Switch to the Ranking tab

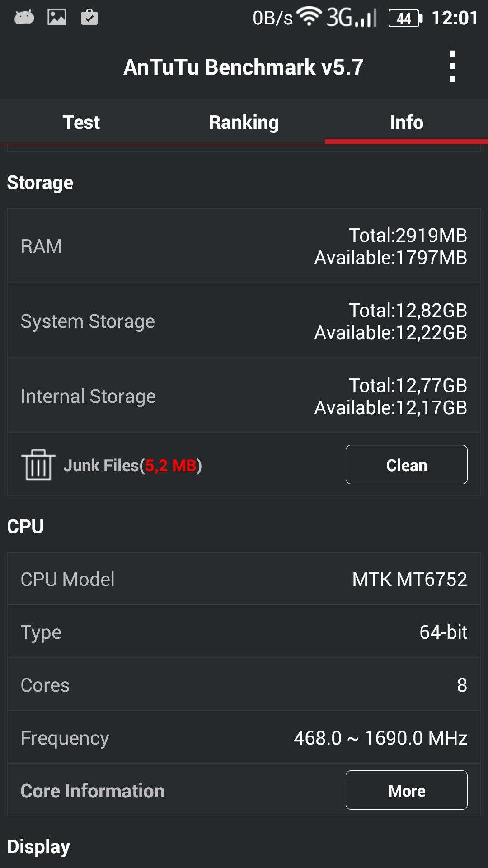[244, 122]
